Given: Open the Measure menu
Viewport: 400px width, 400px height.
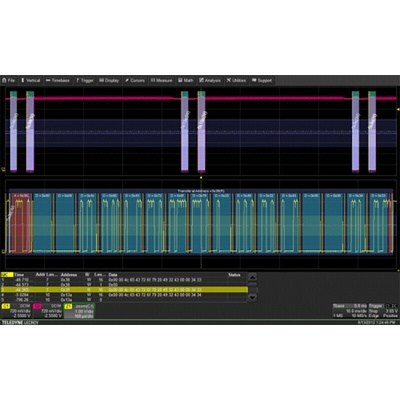Looking at the screenshot, I should click(x=162, y=80).
